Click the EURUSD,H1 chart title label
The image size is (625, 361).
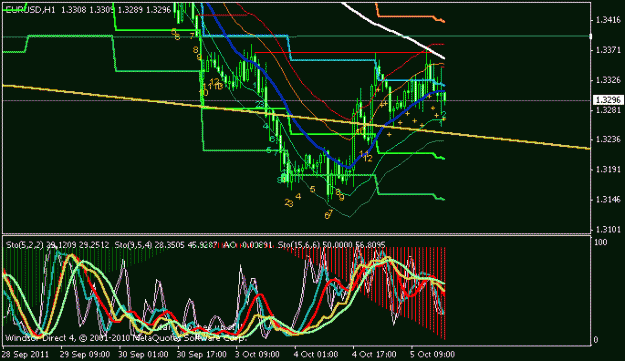pos(31,10)
